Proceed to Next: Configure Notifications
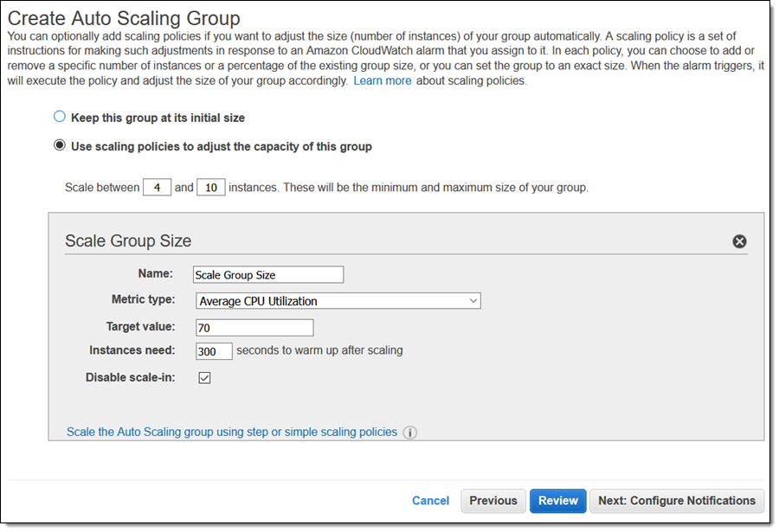779x532 pixels. (x=676, y=501)
